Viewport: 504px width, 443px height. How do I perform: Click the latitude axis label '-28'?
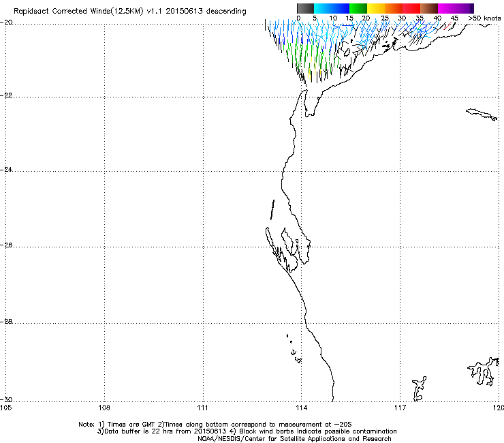6,322
